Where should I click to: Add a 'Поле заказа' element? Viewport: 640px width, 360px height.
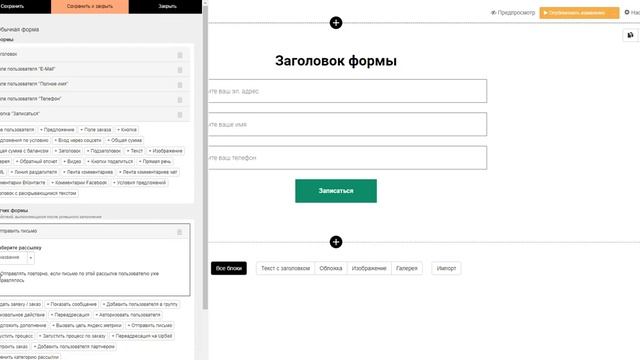click(x=96, y=129)
